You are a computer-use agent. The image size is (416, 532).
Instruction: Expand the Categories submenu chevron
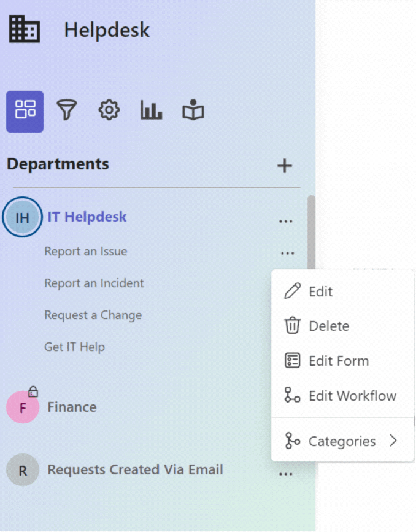pyautogui.click(x=393, y=441)
